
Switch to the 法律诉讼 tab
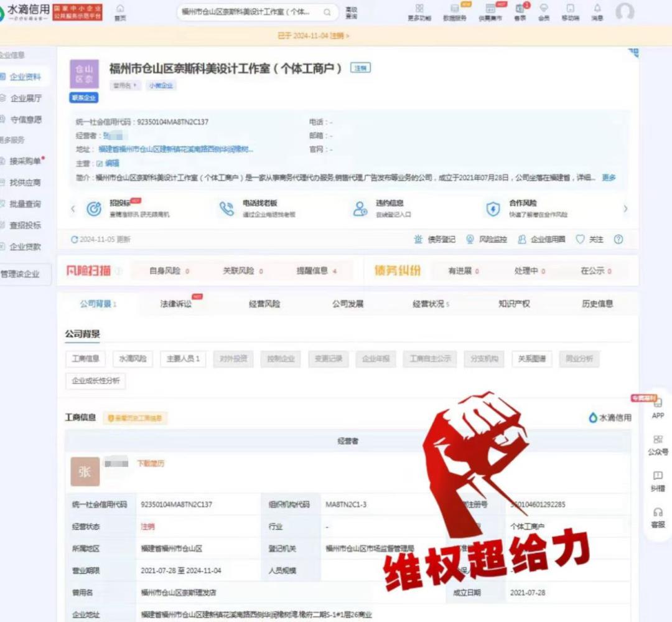pyautogui.click(x=177, y=304)
